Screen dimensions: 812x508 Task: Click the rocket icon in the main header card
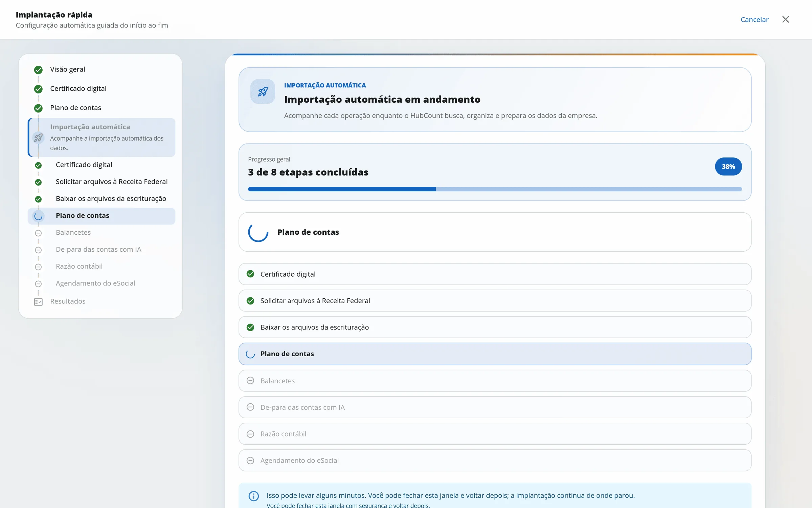coord(263,91)
